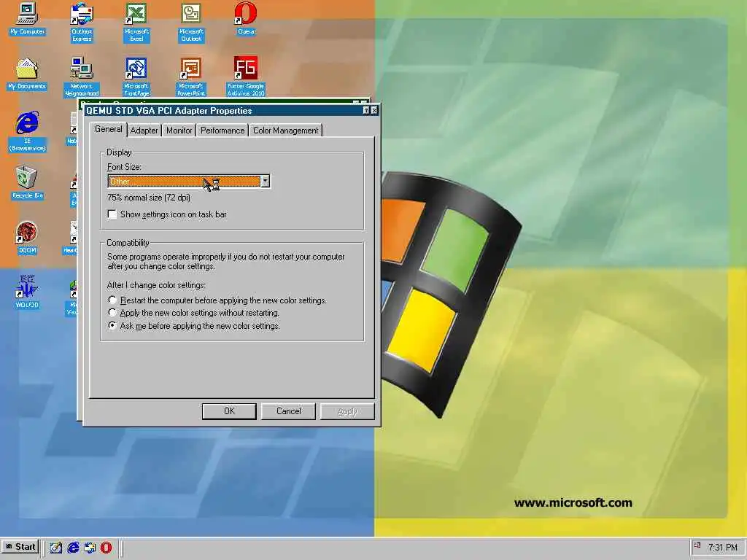Click the '75% normal size (72 dpi)' text

[149, 197]
